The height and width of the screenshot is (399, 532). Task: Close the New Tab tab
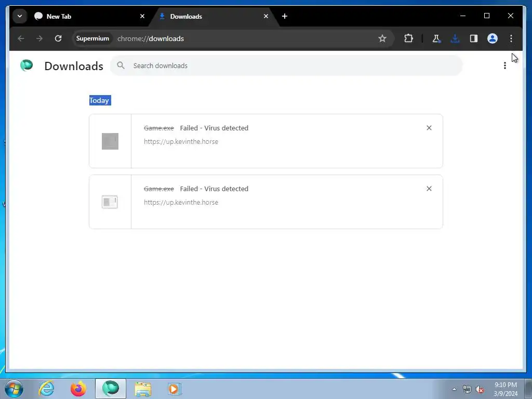pyautogui.click(x=142, y=16)
